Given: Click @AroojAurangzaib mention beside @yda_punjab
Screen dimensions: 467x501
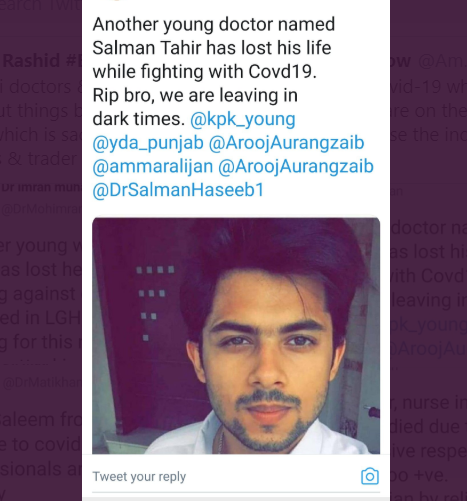Looking at the screenshot, I should (286, 143).
